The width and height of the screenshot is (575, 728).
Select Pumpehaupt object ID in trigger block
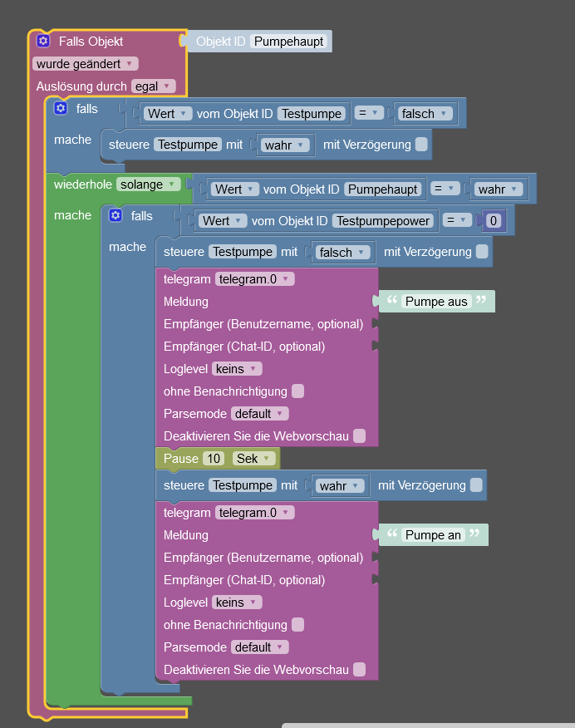288,42
